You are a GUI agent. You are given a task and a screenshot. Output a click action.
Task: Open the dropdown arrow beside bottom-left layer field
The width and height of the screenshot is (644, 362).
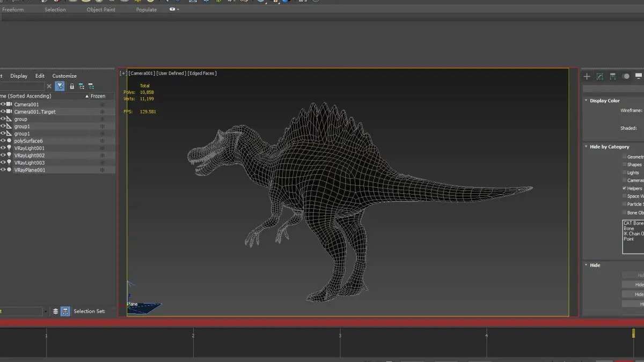pos(46,311)
